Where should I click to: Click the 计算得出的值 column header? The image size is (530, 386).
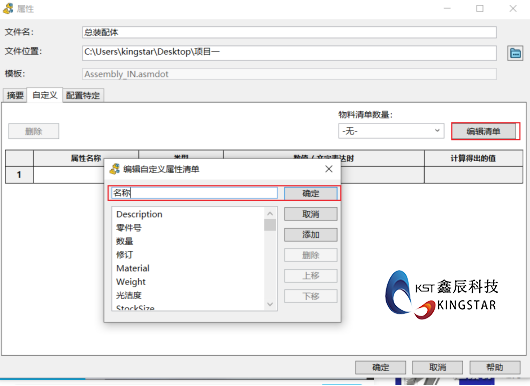point(473,158)
